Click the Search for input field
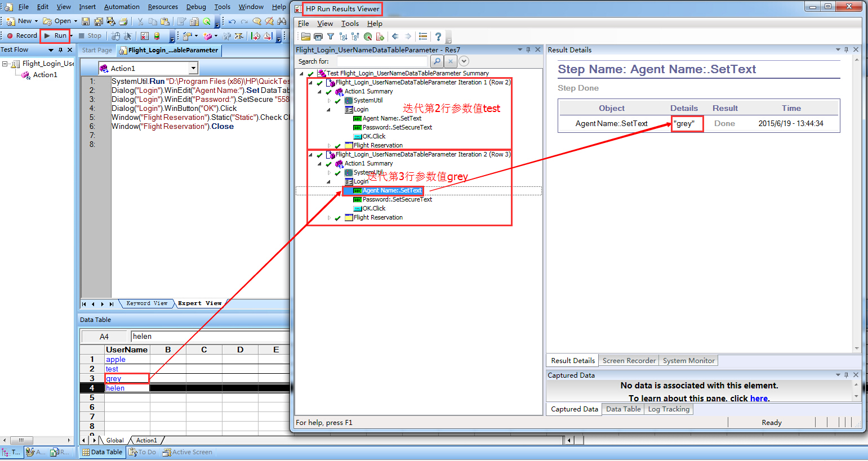The width and height of the screenshot is (868, 461). [382, 61]
